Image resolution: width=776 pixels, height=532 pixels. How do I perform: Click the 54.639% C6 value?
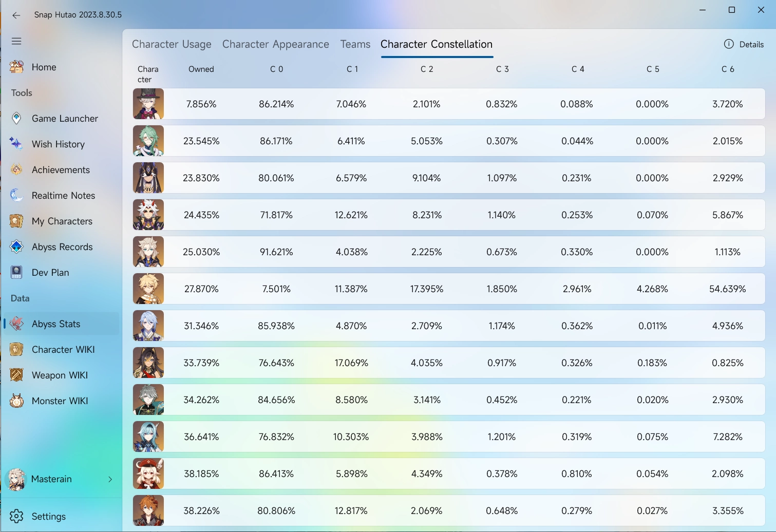tap(728, 289)
